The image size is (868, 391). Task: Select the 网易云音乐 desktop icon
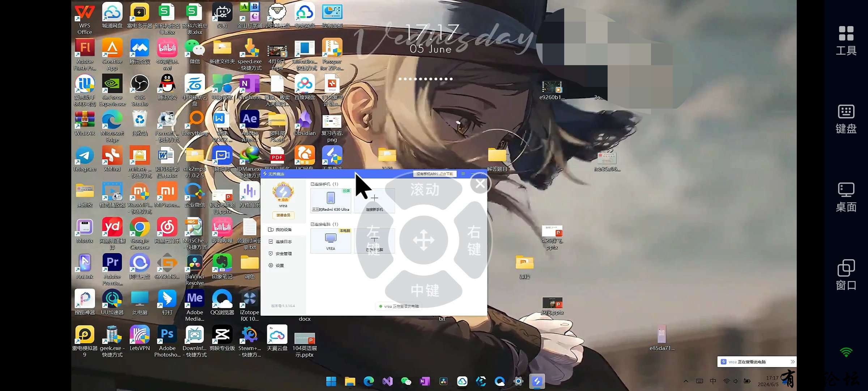pos(167,231)
